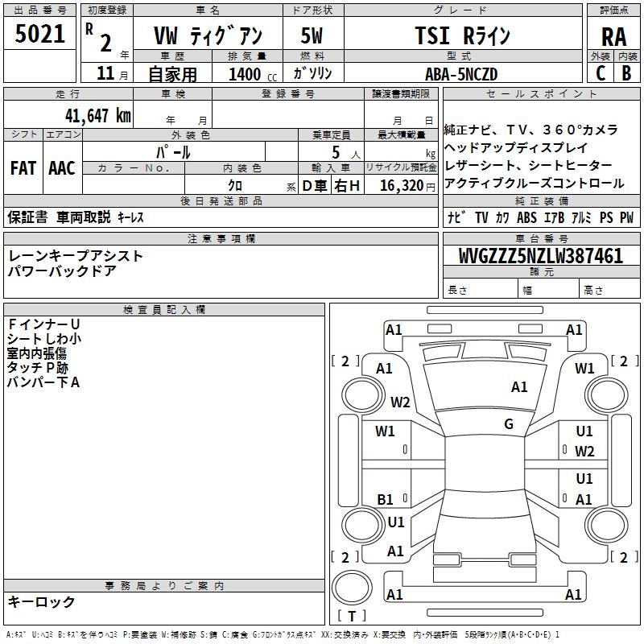
Task: Click TV in the 純正装備 row
Action: click(x=481, y=217)
